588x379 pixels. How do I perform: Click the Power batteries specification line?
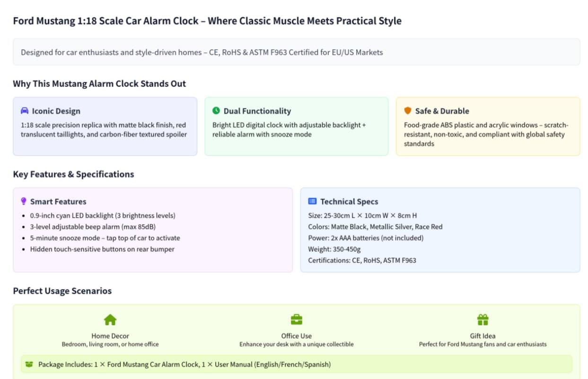(367, 238)
